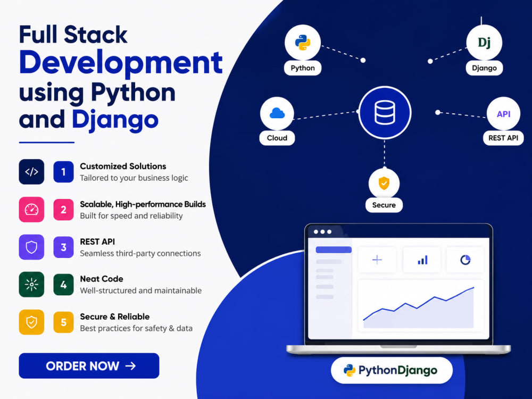This screenshot has height=399, width=532.
Task: Click the pink number 2 badge
Action: 63,210
